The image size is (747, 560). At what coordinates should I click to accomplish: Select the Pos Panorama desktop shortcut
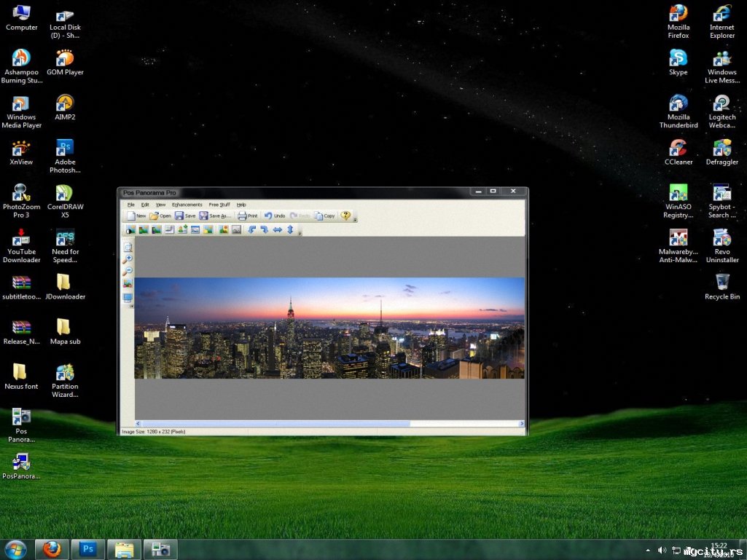(x=21, y=425)
